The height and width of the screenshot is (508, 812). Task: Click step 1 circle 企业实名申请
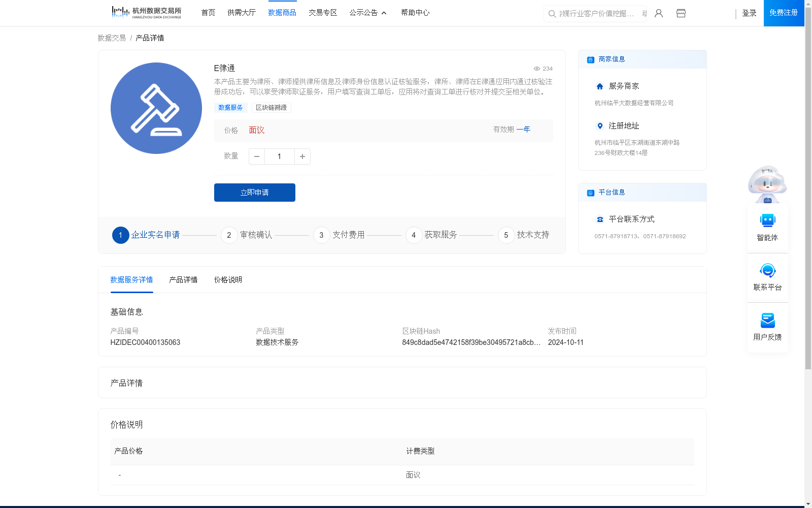(x=120, y=235)
